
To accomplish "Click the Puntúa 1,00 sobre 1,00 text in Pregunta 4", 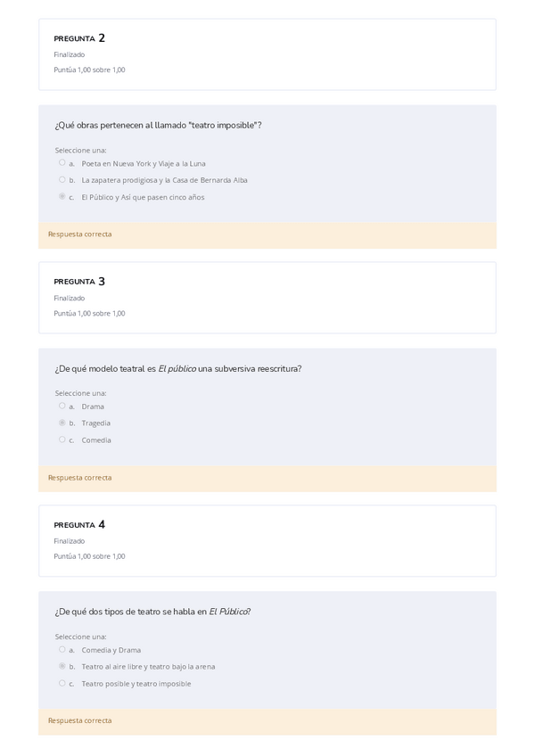I will (x=89, y=556).
